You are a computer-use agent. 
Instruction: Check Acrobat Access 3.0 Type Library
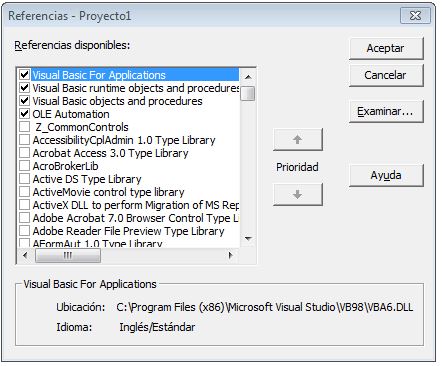[24, 153]
